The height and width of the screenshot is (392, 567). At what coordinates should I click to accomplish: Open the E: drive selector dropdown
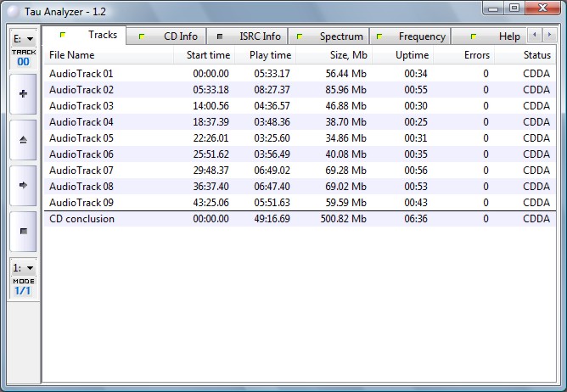point(23,39)
